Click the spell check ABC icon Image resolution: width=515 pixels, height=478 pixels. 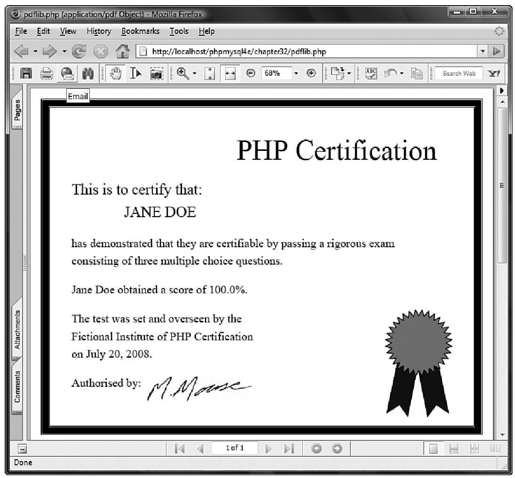371,73
